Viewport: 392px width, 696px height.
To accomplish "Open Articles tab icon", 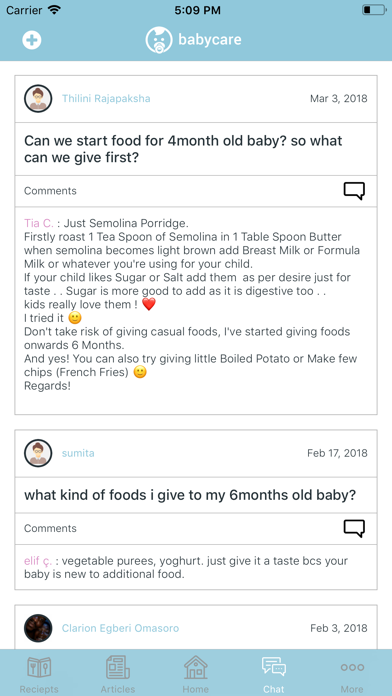I will tap(118, 668).
